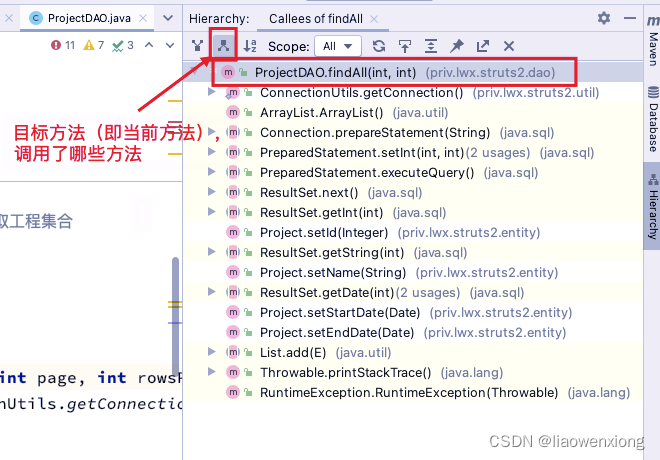Pin the hierarchy tab
Screen dimensions: 660x460
(457, 46)
